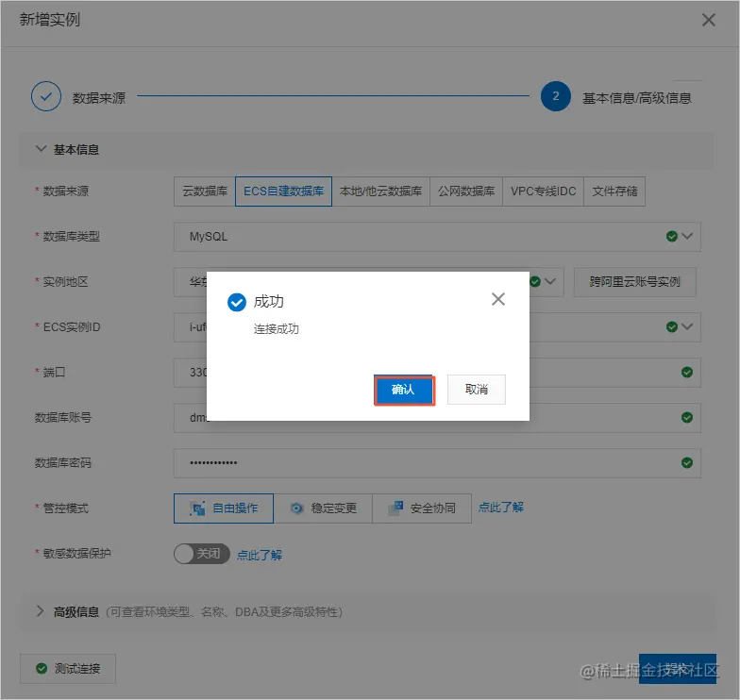Click the blue submit button at bottom right
740x700 pixels.
pos(678,668)
